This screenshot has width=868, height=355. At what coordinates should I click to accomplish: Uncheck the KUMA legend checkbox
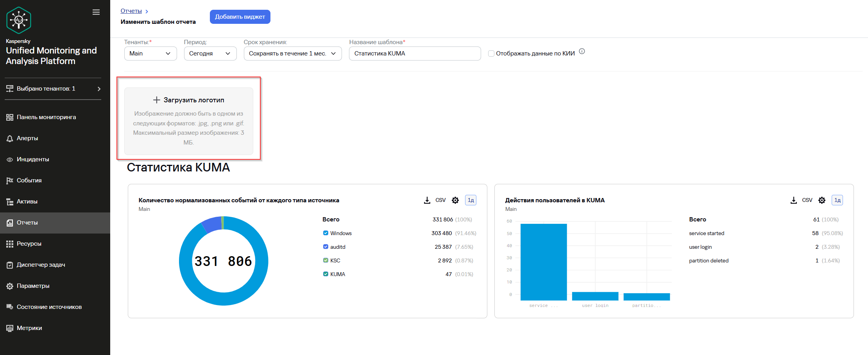pos(326,274)
